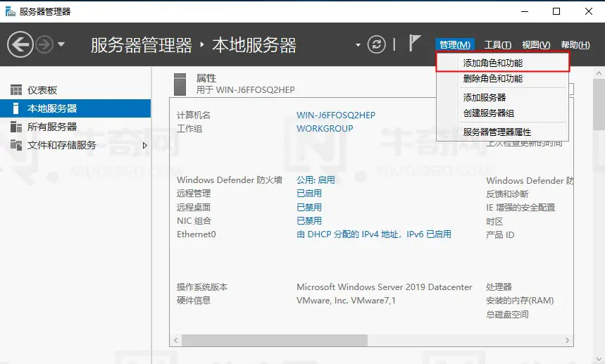Open the 管理(M) menu

click(x=455, y=45)
